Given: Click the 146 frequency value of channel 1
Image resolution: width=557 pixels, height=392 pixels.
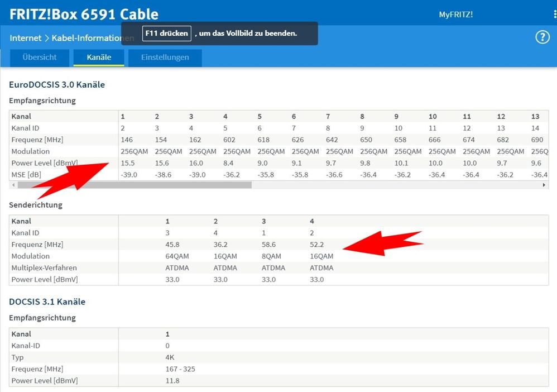Looking at the screenshot, I should coord(127,140).
